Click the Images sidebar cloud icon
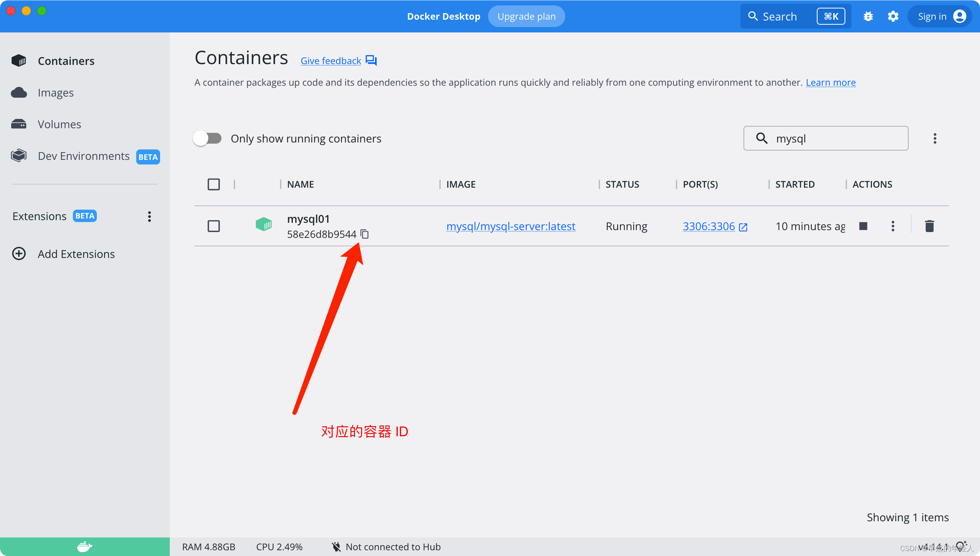Viewport: 980px width, 556px height. pos(19,92)
